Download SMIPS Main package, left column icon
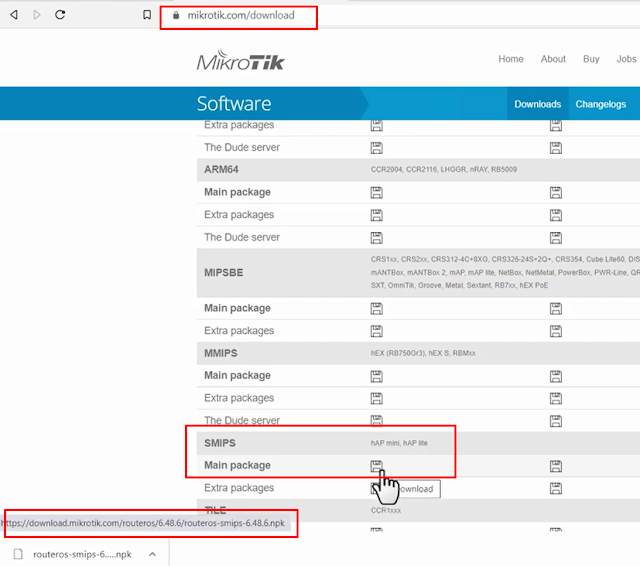The height and width of the screenshot is (566, 640). point(376,466)
